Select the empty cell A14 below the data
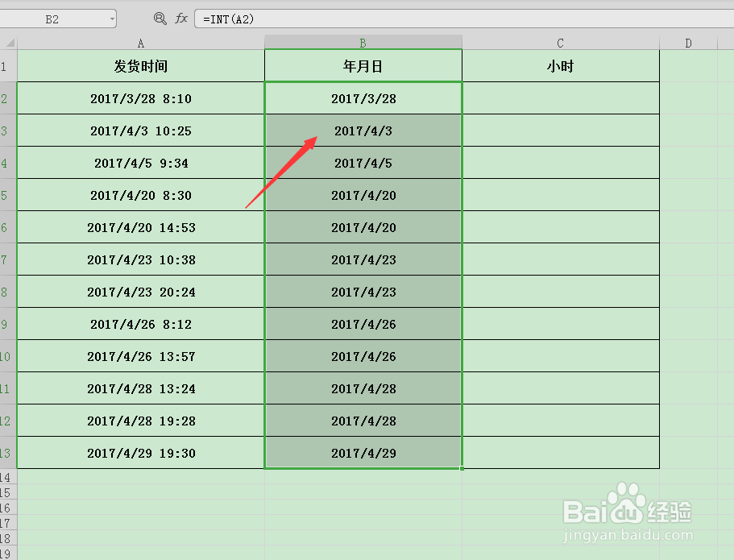The image size is (734, 560). [x=141, y=477]
